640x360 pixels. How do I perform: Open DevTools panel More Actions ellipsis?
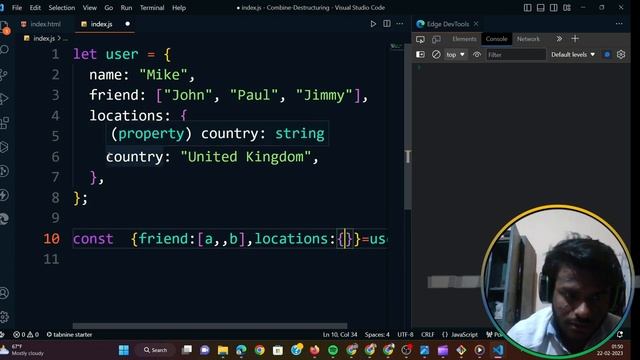619,24
